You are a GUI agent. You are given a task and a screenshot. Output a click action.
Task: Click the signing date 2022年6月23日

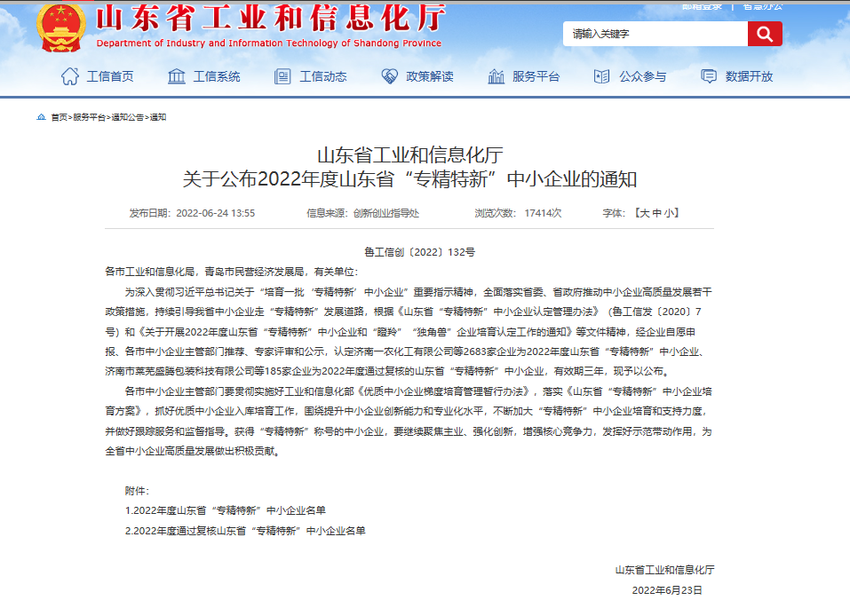tap(667, 590)
